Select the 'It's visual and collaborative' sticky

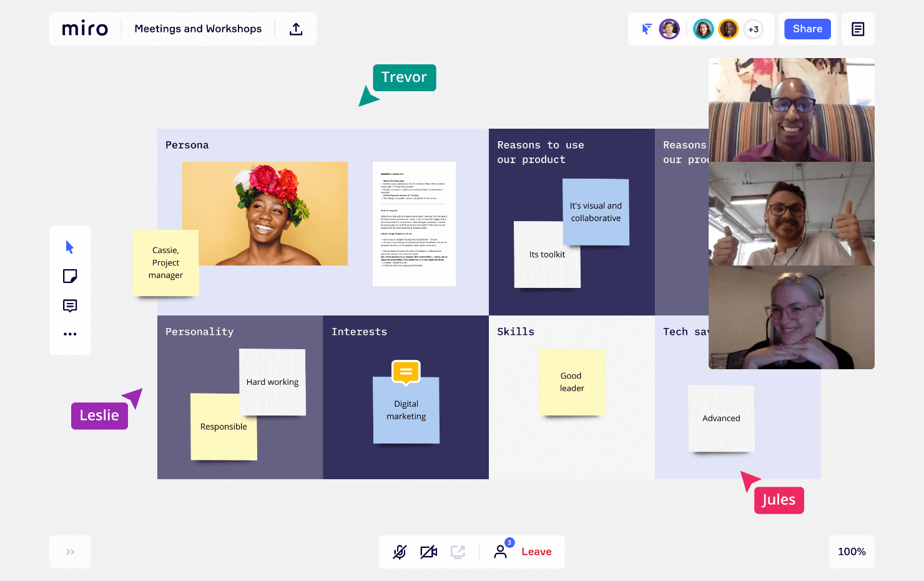[596, 212]
